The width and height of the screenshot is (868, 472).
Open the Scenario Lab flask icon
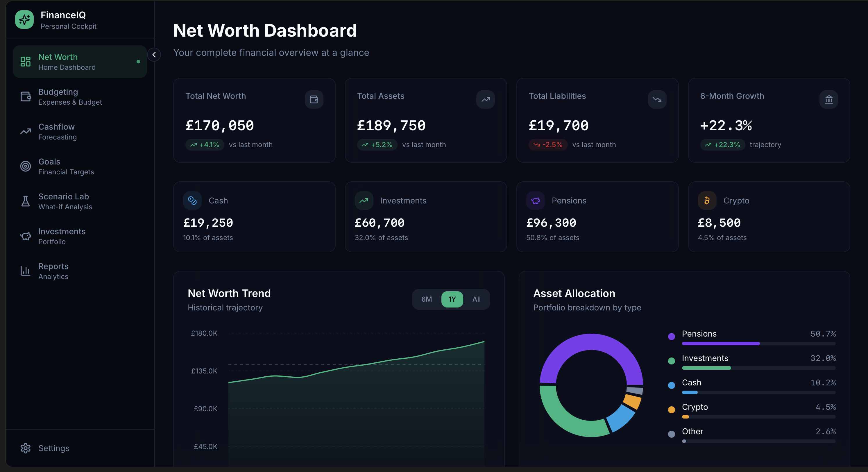(25, 201)
